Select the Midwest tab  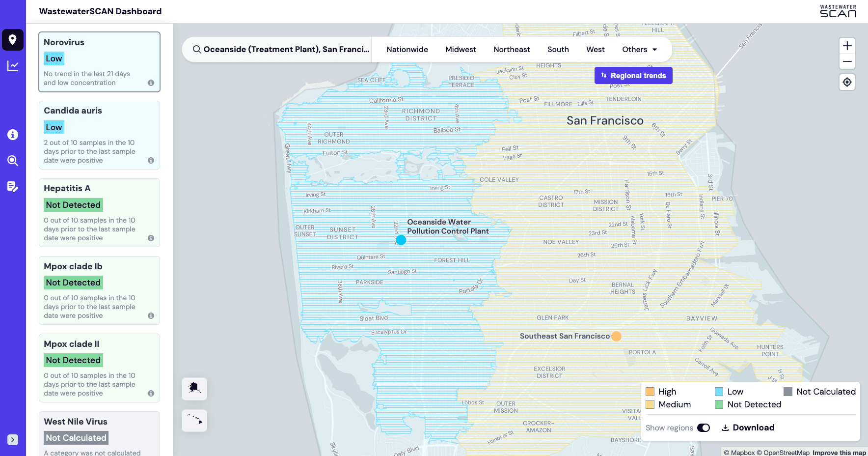point(461,50)
